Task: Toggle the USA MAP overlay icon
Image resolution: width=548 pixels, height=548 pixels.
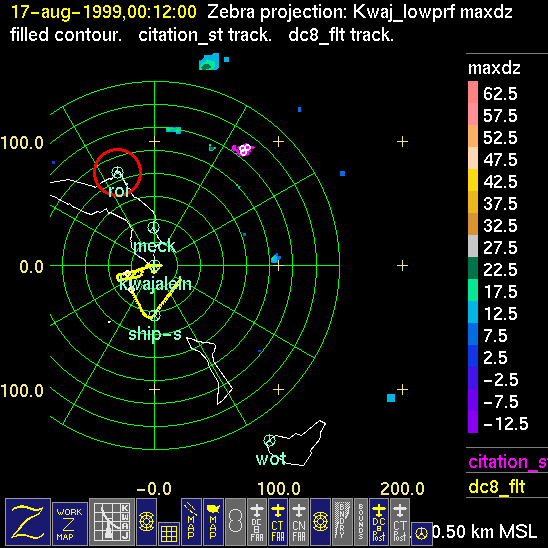Action: 213,522
